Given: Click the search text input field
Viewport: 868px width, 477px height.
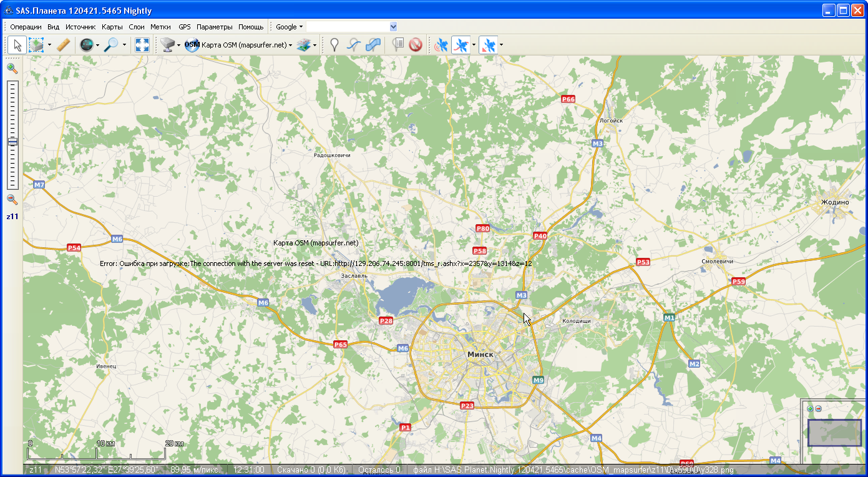Looking at the screenshot, I should point(347,27).
